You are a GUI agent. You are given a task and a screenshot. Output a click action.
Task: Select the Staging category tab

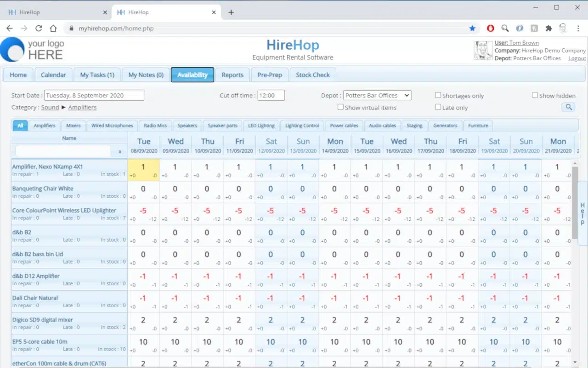[x=414, y=125]
